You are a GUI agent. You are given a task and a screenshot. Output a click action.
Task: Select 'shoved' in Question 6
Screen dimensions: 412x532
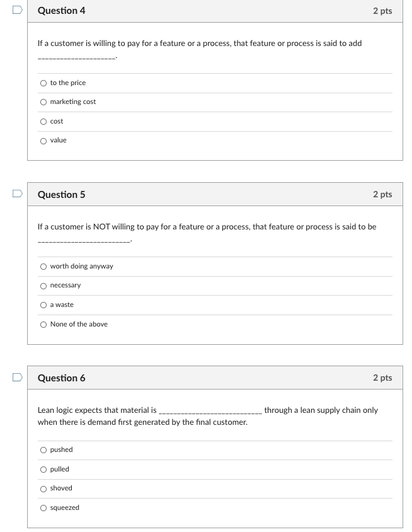43,488
